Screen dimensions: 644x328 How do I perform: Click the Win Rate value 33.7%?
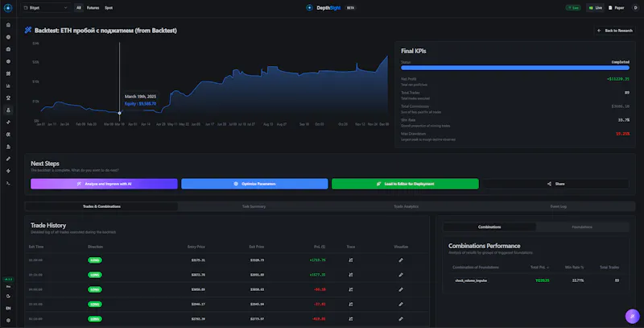click(x=623, y=120)
